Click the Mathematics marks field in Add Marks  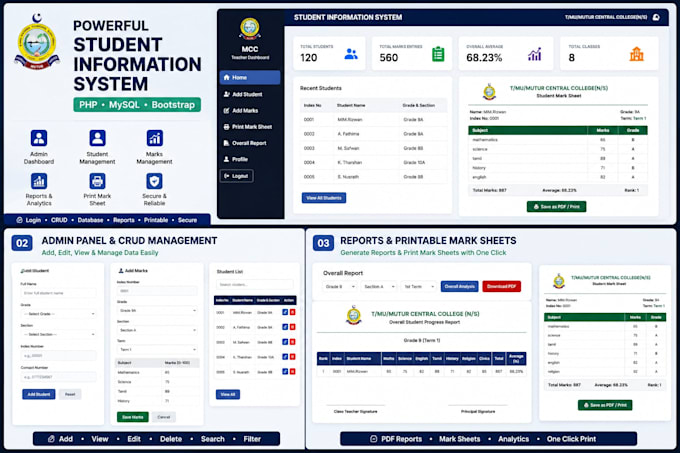[x=180, y=372]
